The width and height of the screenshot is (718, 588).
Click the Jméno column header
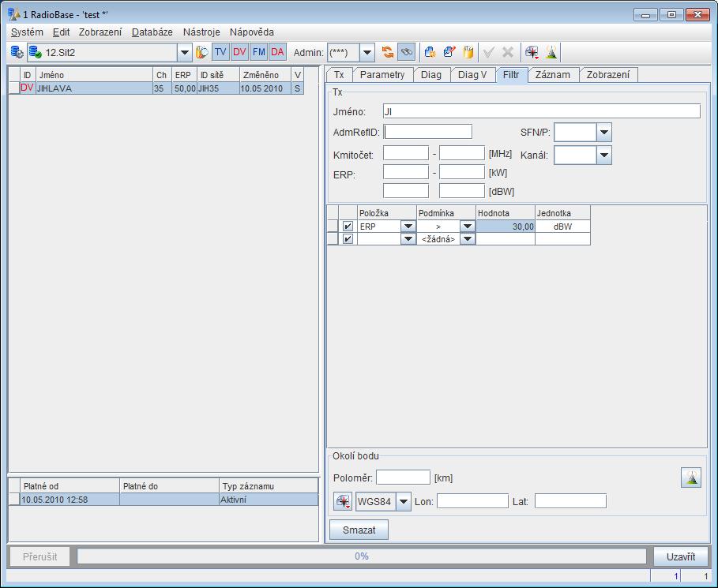tap(94, 75)
